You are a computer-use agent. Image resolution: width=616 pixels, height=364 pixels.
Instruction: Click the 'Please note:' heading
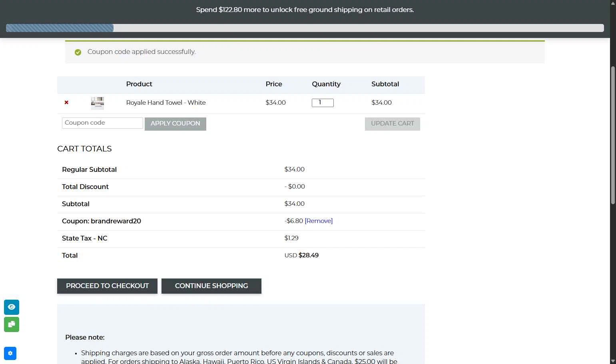[85, 337]
